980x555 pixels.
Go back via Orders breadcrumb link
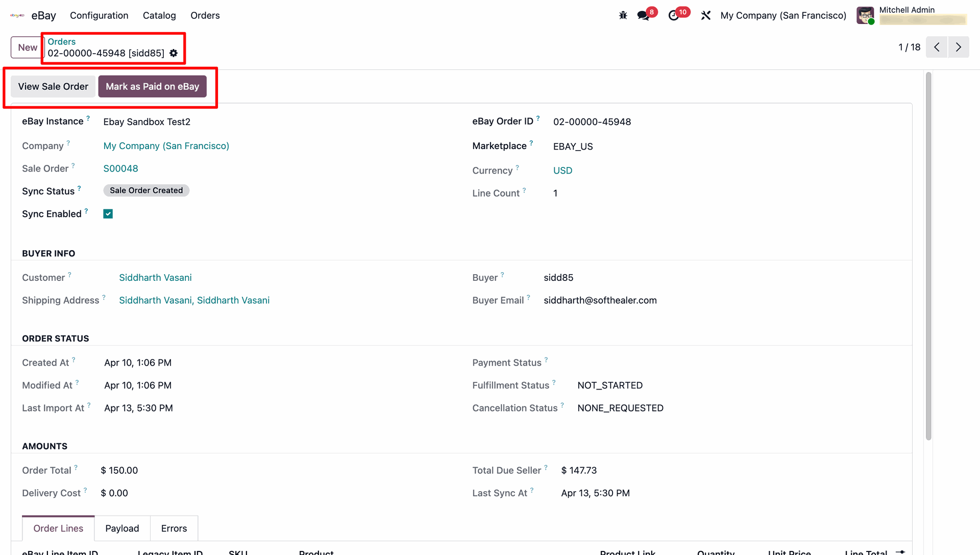[x=62, y=42]
